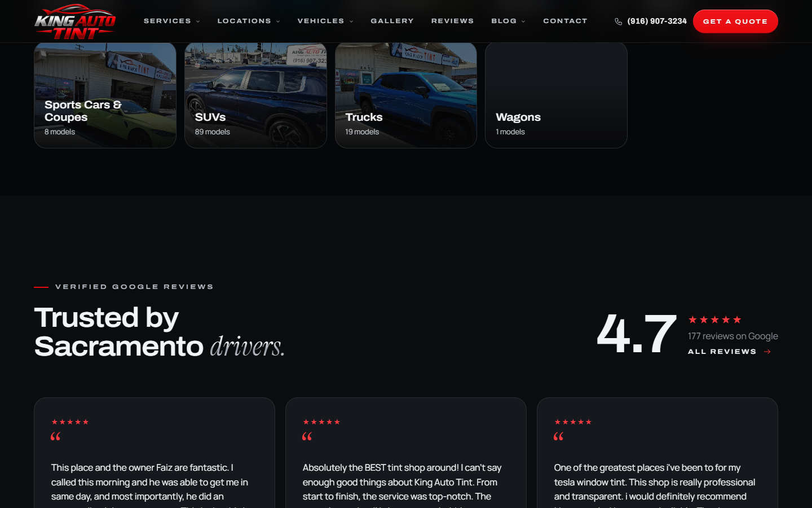Click the '8 models' text
This screenshot has width=812, height=508.
click(60, 132)
